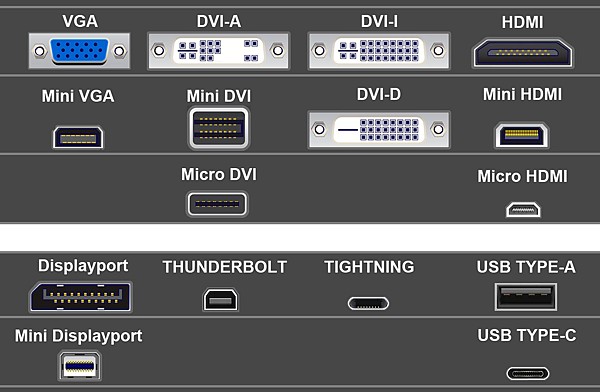Select the Mini HDMI port icon
Viewport: 600px width, 392px height.
[x=522, y=135]
